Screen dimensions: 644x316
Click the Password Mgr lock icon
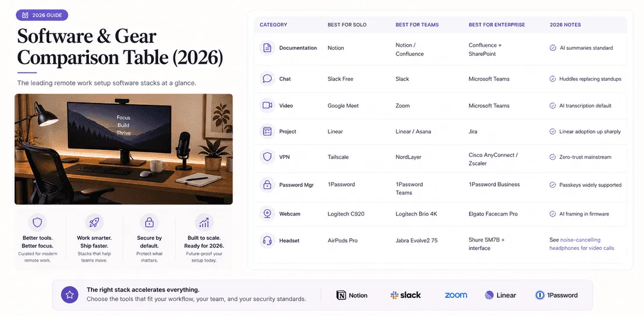(x=268, y=185)
